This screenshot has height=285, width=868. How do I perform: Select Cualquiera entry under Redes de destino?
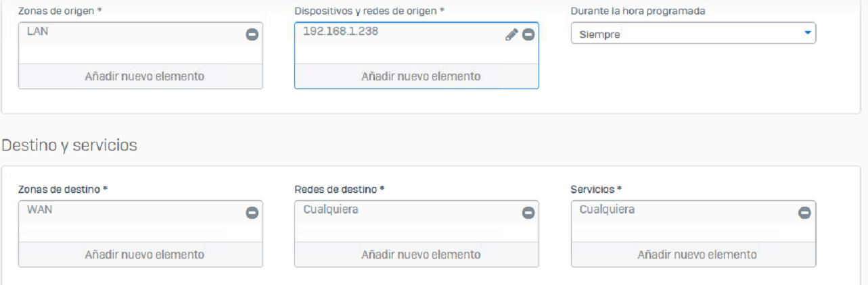pyautogui.click(x=331, y=209)
